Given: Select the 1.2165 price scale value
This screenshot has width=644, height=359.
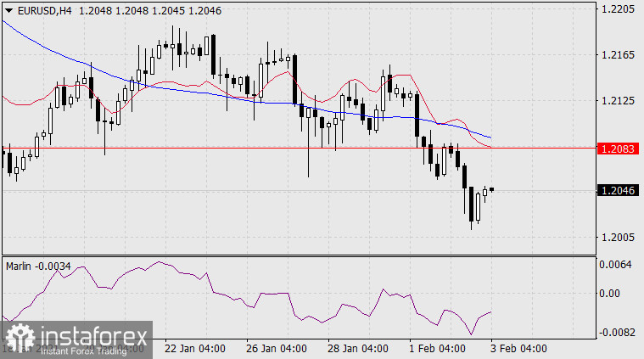Looking at the screenshot, I should tap(618, 55).
